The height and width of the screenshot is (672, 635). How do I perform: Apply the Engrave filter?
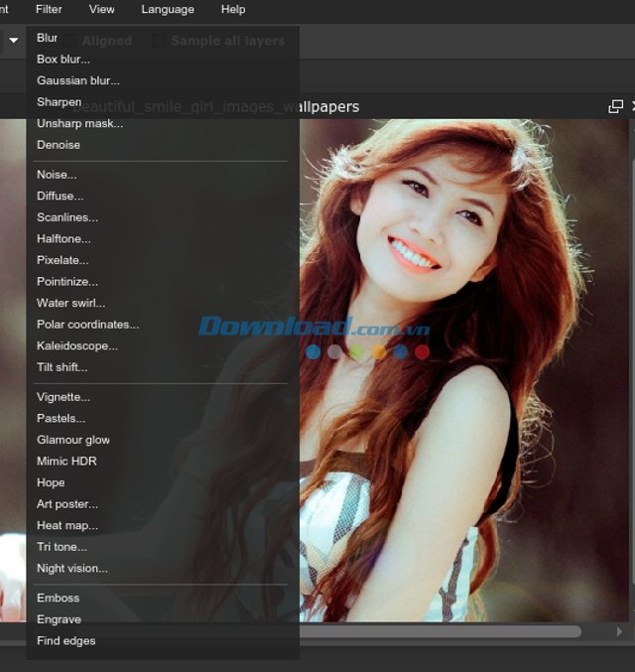point(60,619)
